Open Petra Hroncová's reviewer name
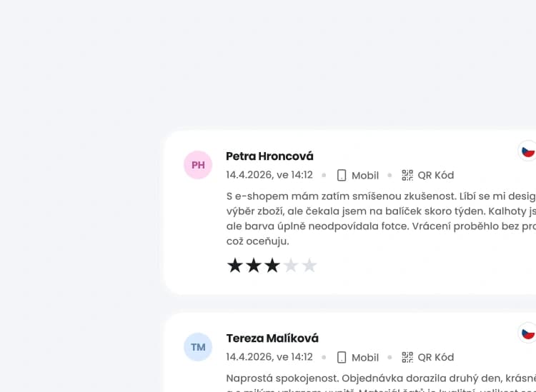 269,156
